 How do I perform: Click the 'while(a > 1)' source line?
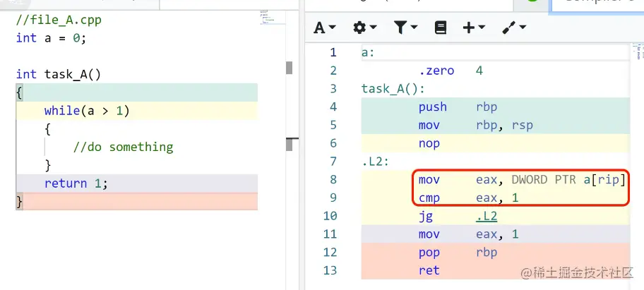pyautogui.click(x=87, y=111)
